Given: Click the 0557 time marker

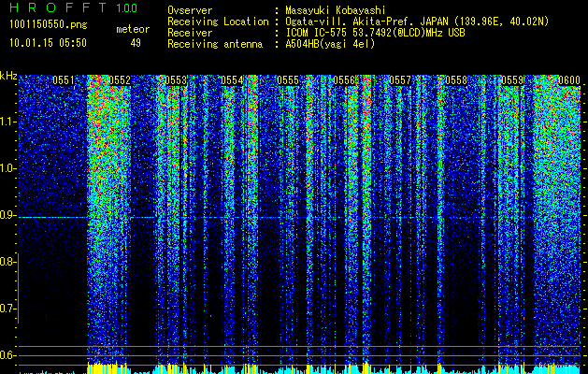Looking at the screenshot, I should [x=400, y=80].
